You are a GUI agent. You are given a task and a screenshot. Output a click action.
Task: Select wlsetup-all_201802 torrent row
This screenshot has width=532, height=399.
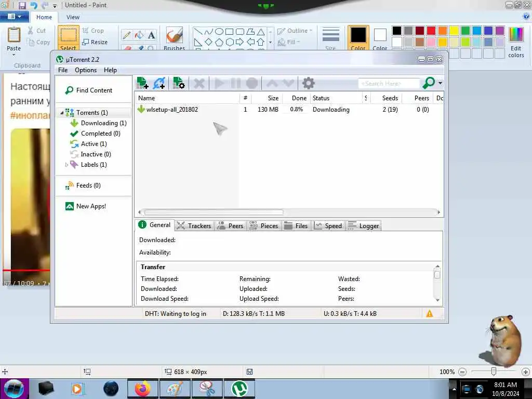[x=289, y=110]
